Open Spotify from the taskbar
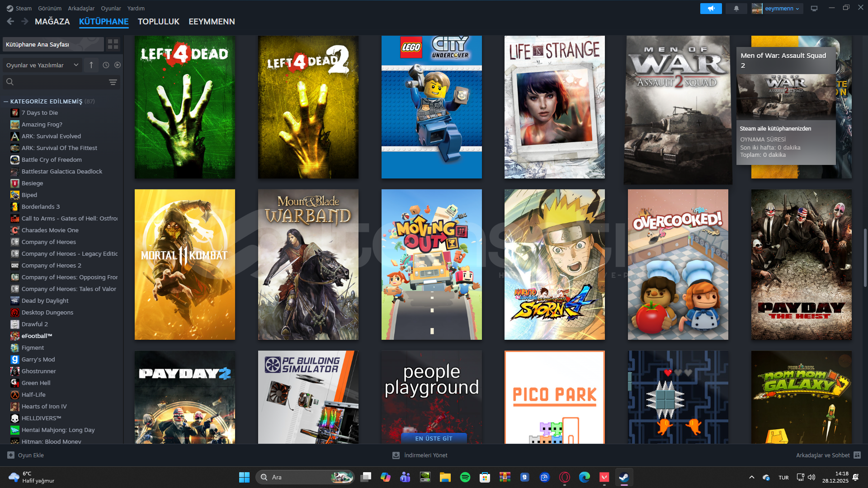This screenshot has width=868, height=488. (x=465, y=477)
